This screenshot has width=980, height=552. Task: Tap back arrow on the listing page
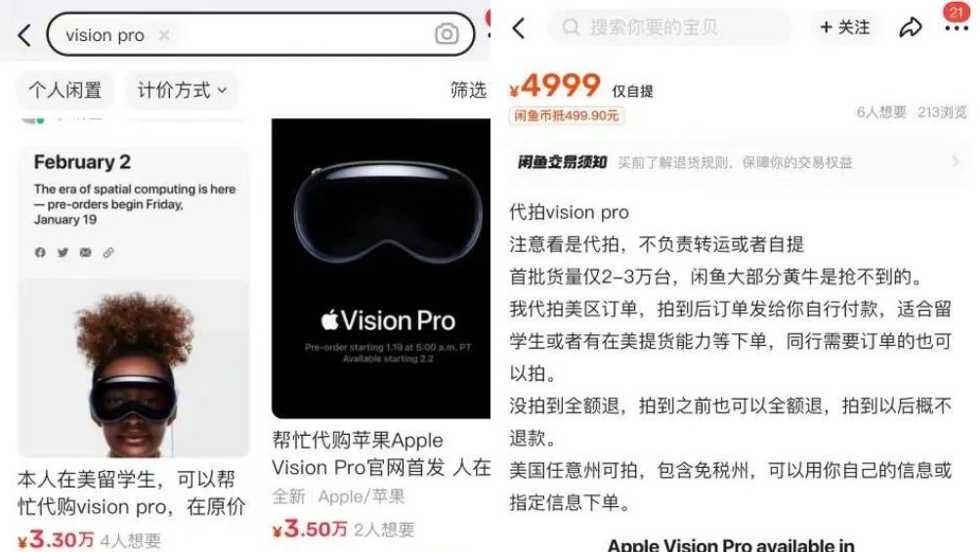point(519,28)
